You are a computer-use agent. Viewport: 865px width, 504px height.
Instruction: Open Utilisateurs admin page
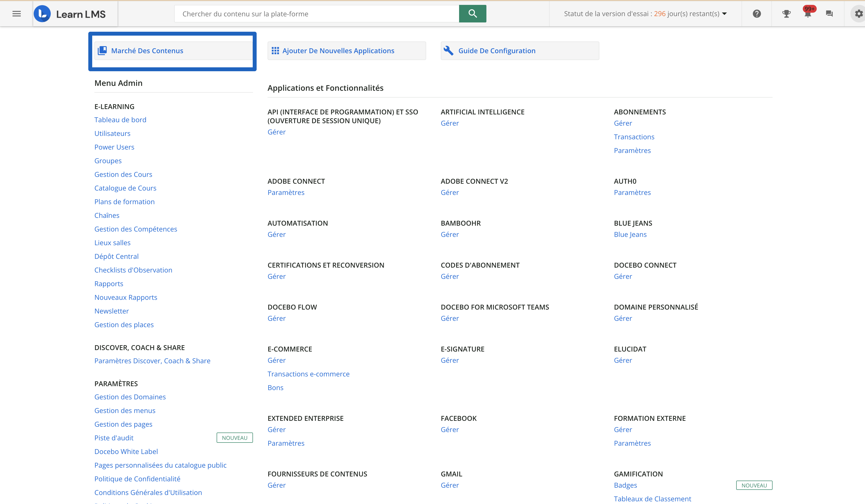(112, 133)
